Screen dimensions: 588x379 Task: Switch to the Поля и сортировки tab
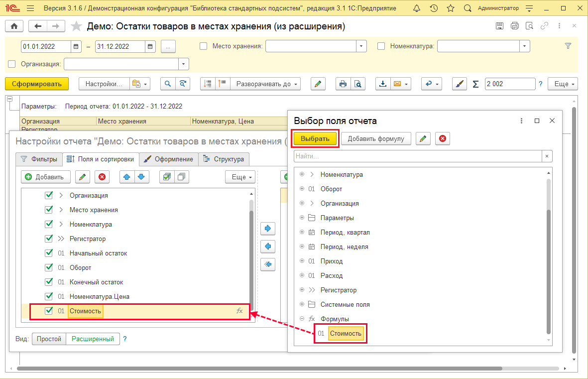click(101, 159)
